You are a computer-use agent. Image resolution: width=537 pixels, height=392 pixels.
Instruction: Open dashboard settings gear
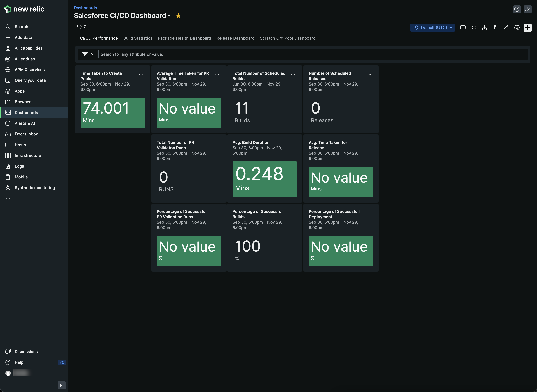pos(517,27)
